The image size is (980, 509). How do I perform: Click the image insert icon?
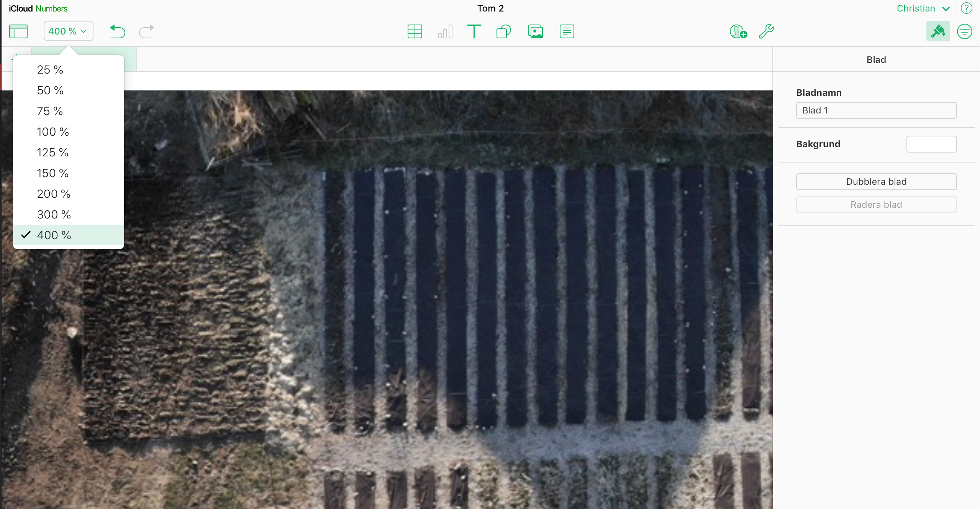point(535,31)
